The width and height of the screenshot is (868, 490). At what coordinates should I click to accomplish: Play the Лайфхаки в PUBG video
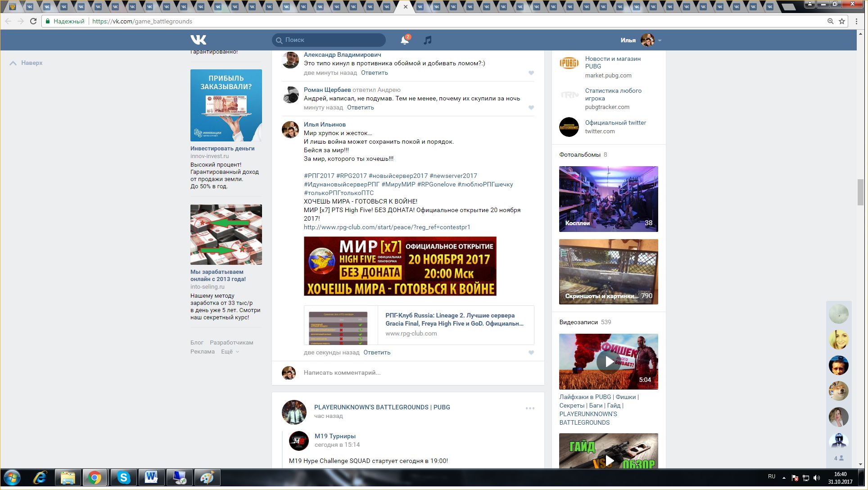point(609,362)
